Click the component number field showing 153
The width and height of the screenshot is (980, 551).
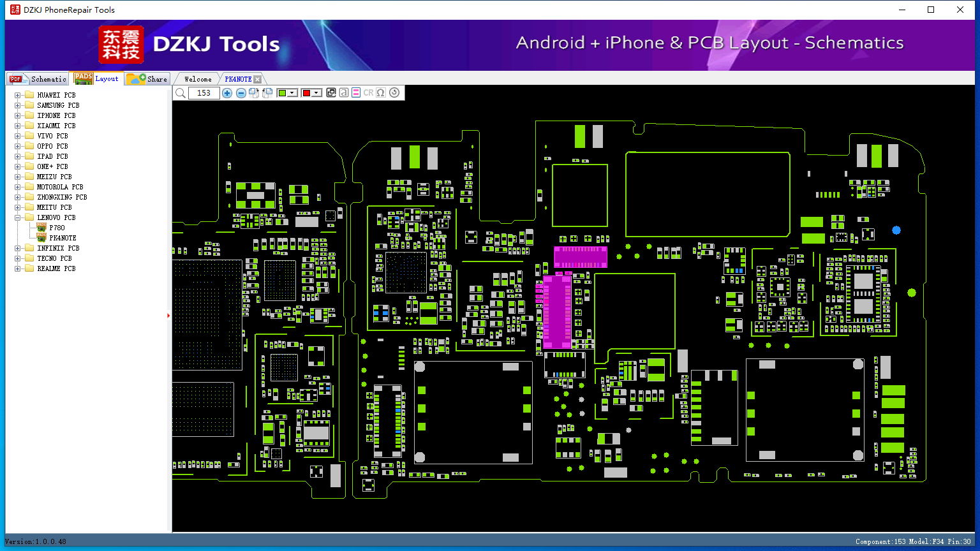coord(204,93)
